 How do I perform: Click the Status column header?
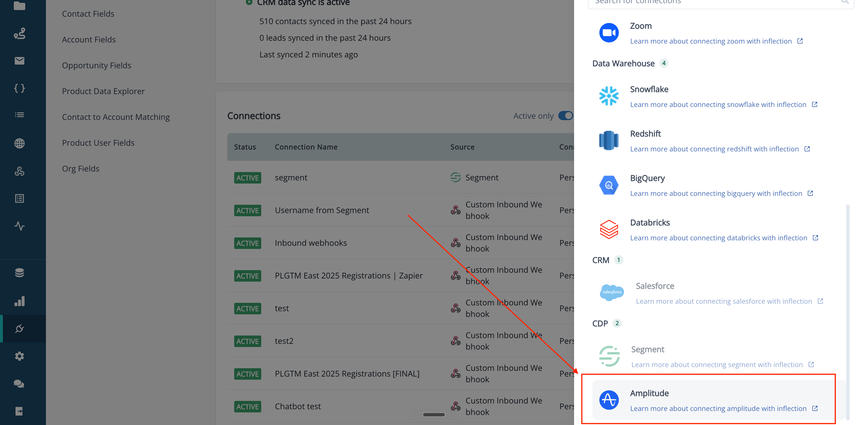pos(245,147)
